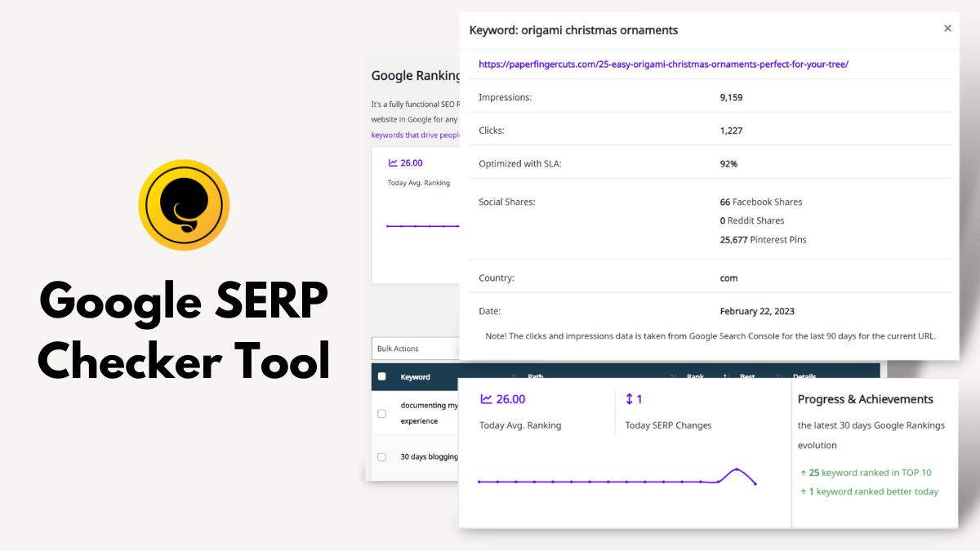Viewport: 980px width, 551px height.
Task: Click the green arrow beside keyword ranked better today
Action: click(803, 491)
